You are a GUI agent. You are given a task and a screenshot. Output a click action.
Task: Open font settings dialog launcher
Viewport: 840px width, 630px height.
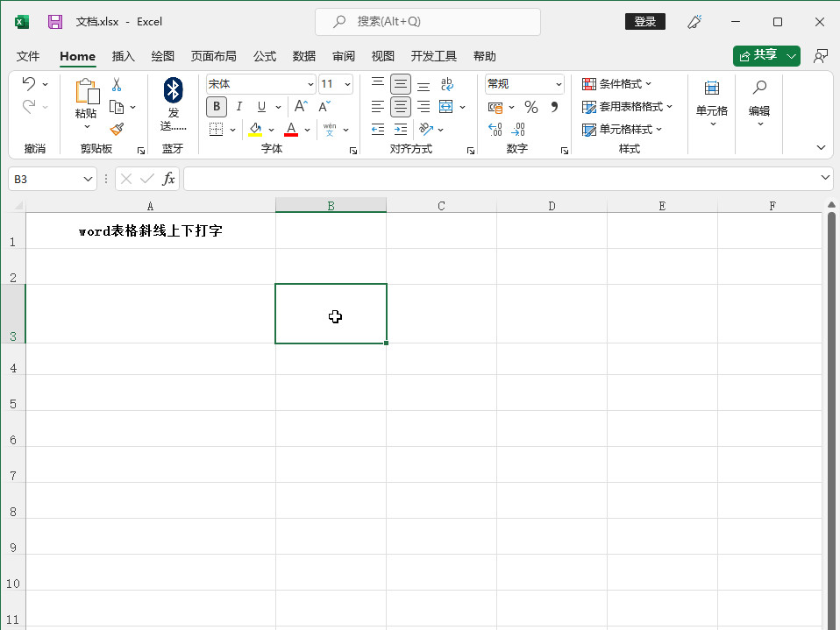point(353,151)
